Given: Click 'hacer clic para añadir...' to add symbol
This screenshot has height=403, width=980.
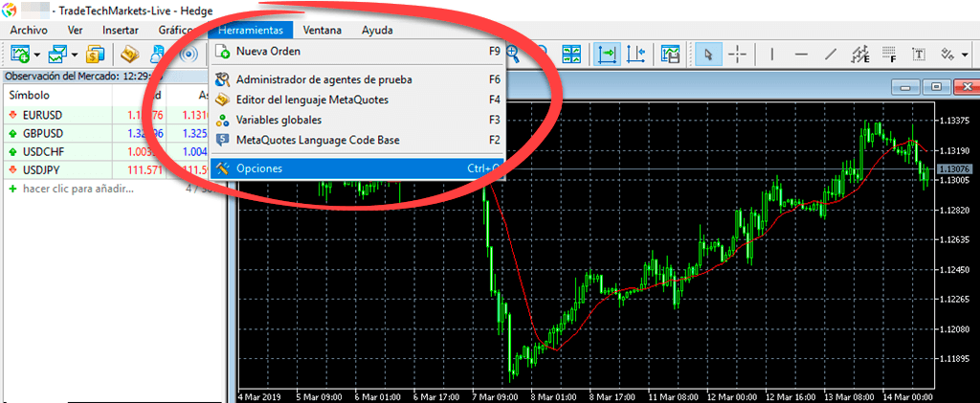Looking at the screenshot, I should pyautogui.click(x=78, y=188).
